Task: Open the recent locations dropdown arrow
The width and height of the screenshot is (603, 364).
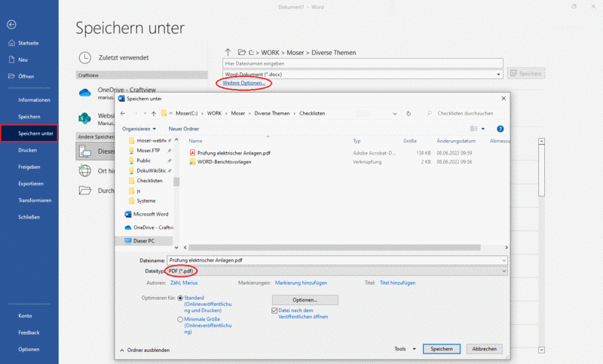Action: 145,113
